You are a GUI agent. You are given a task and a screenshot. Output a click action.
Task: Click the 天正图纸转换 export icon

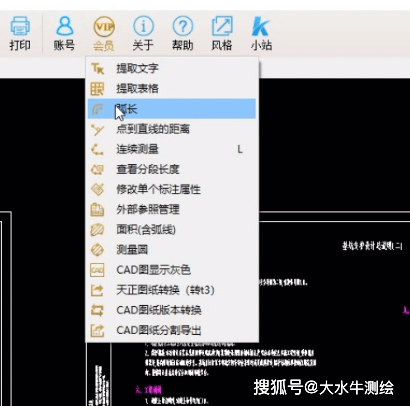[97, 290]
